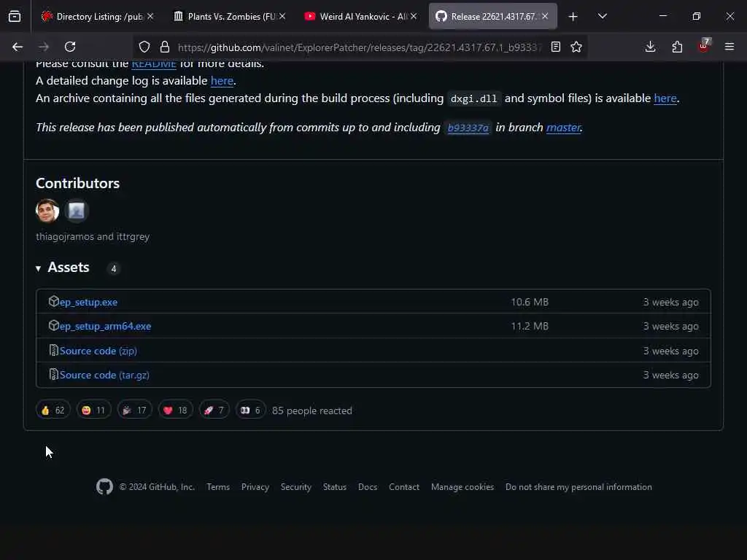View thiagojramos contributor avatar
The image size is (747, 560).
[x=47, y=211]
